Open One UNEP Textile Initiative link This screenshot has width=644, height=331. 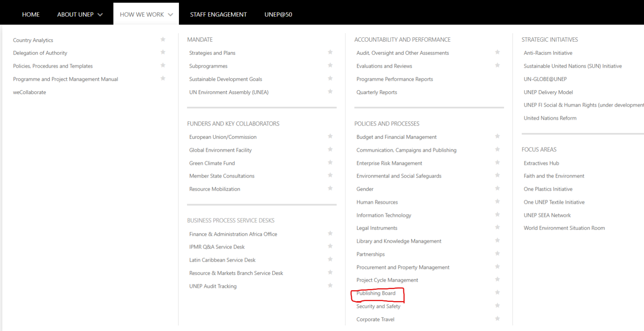(x=554, y=202)
